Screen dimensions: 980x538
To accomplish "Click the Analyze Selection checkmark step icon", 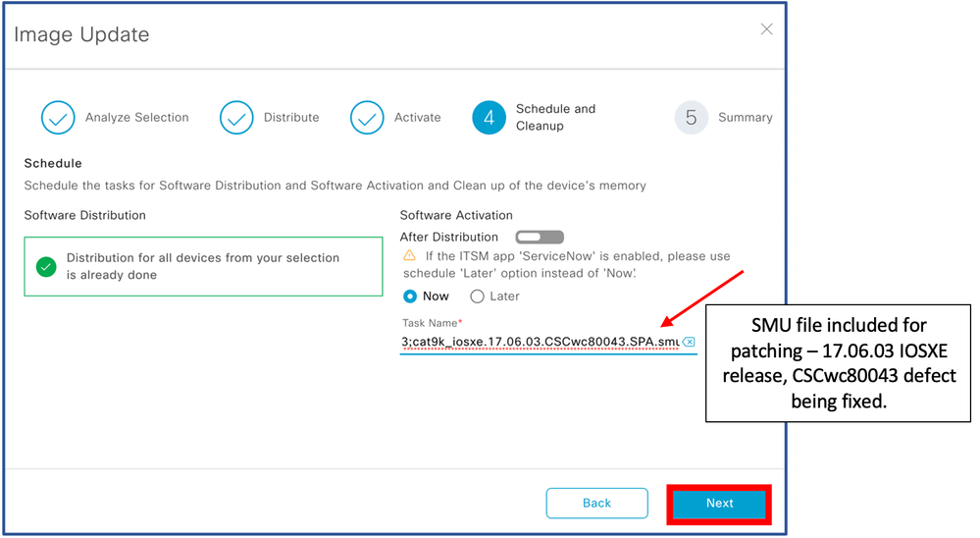I will [x=58, y=118].
